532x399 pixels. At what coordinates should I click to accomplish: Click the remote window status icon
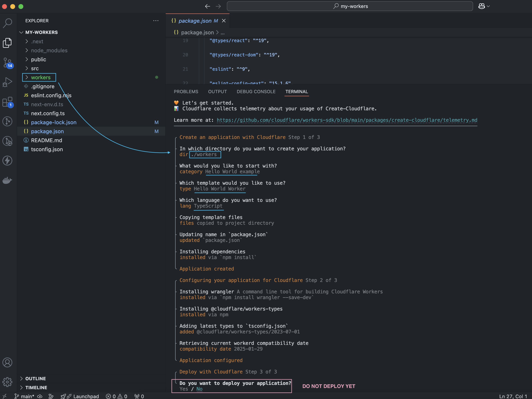coord(4,396)
